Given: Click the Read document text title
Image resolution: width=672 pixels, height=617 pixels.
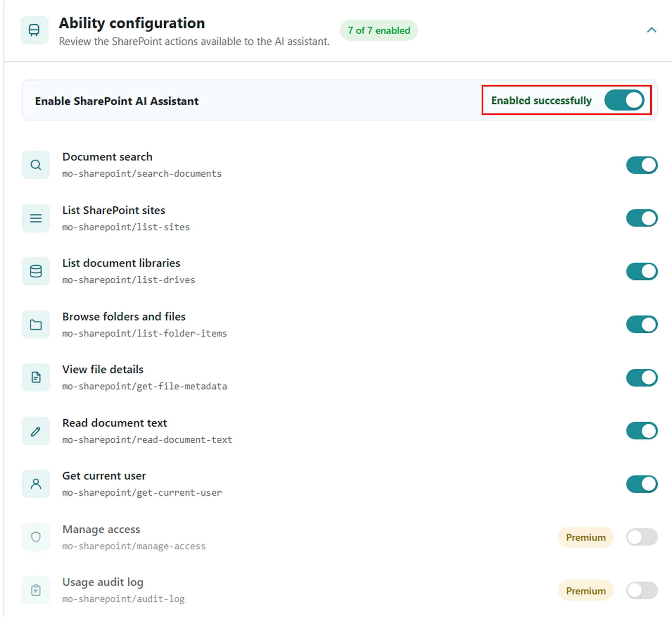Looking at the screenshot, I should 115,423.
